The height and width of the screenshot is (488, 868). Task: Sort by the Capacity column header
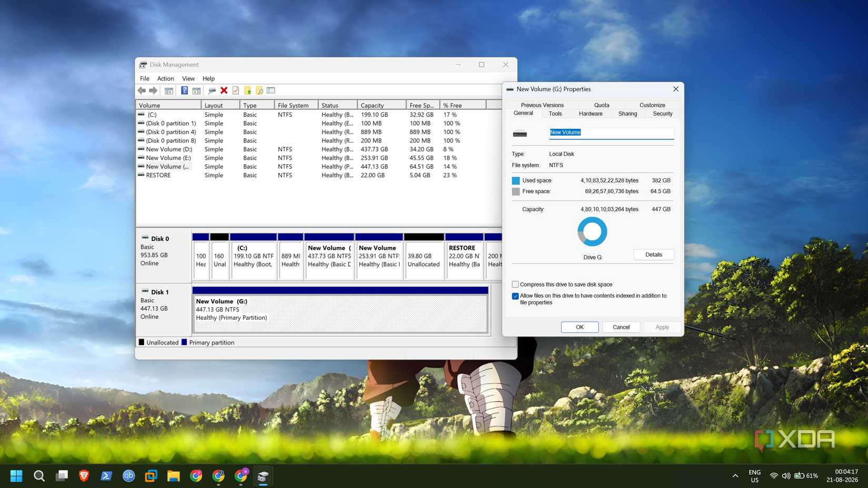[381, 105]
